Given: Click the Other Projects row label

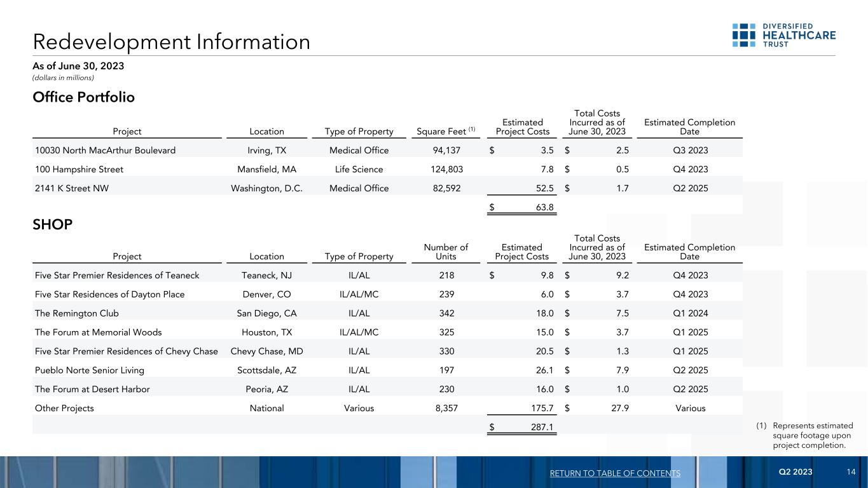Looking at the screenshot, I should tap(64, 409).
